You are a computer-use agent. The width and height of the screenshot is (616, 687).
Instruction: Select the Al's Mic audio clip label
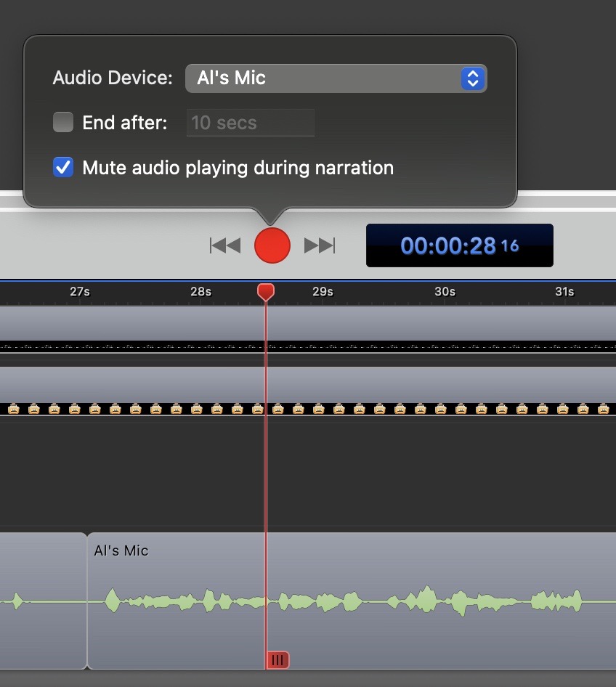(121, 550)
